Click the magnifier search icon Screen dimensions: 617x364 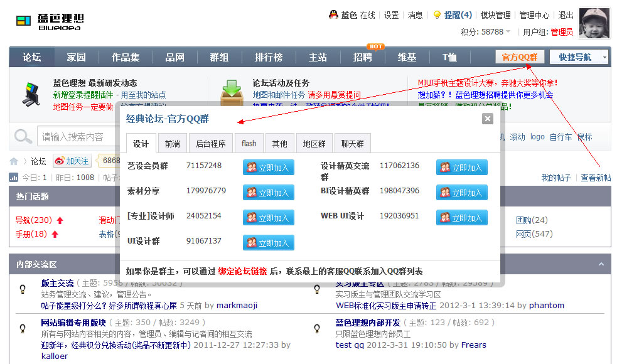pos(23,137)
